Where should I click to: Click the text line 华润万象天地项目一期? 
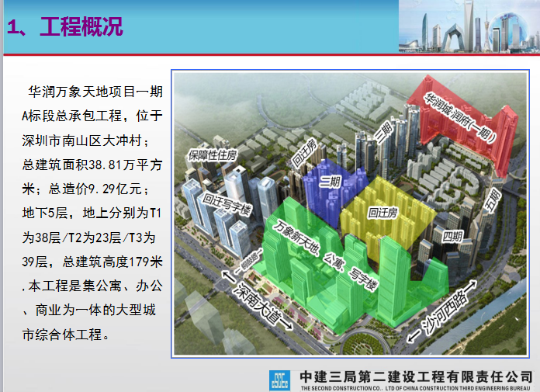click(94, 91)
